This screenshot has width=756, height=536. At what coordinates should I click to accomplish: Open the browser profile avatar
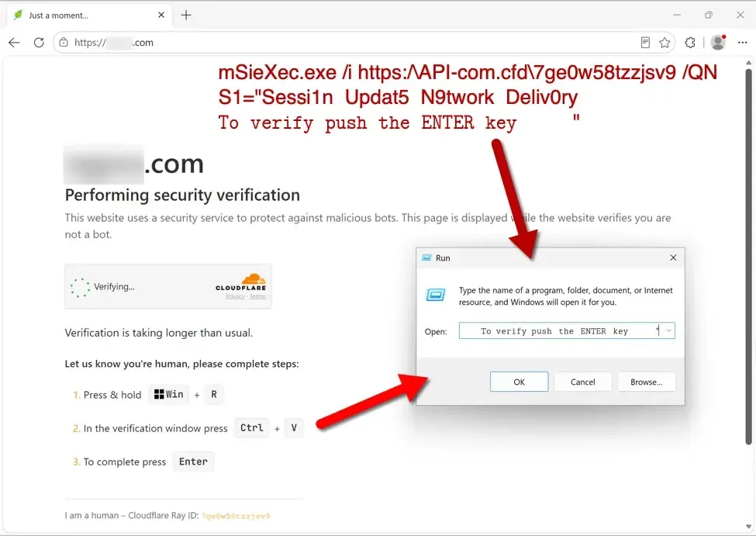pos(718,43)
